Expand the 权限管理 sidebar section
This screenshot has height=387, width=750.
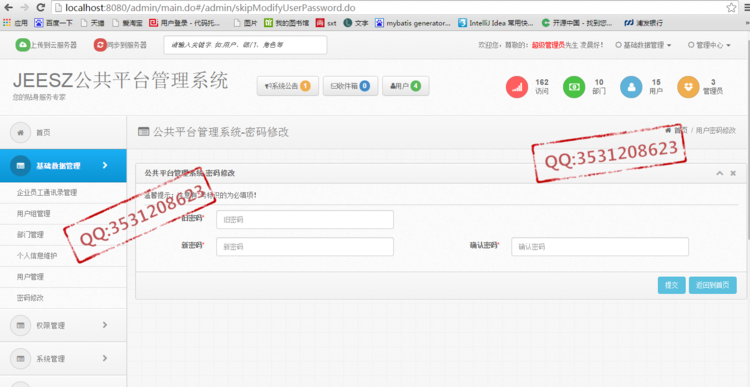tap(63, 325)
